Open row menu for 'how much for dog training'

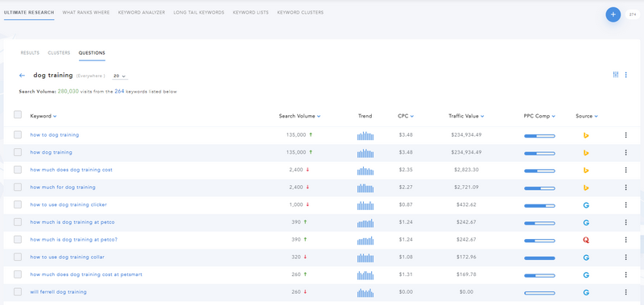pos(625,188)
